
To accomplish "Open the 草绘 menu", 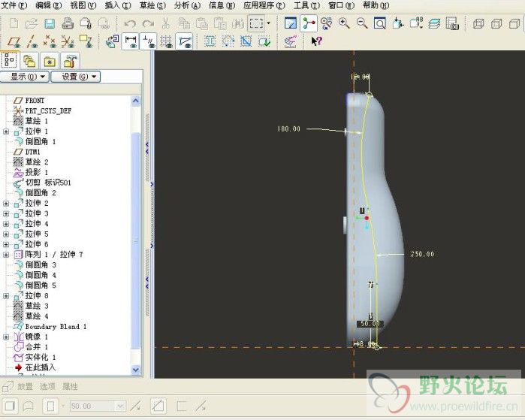I will point(152,5).
